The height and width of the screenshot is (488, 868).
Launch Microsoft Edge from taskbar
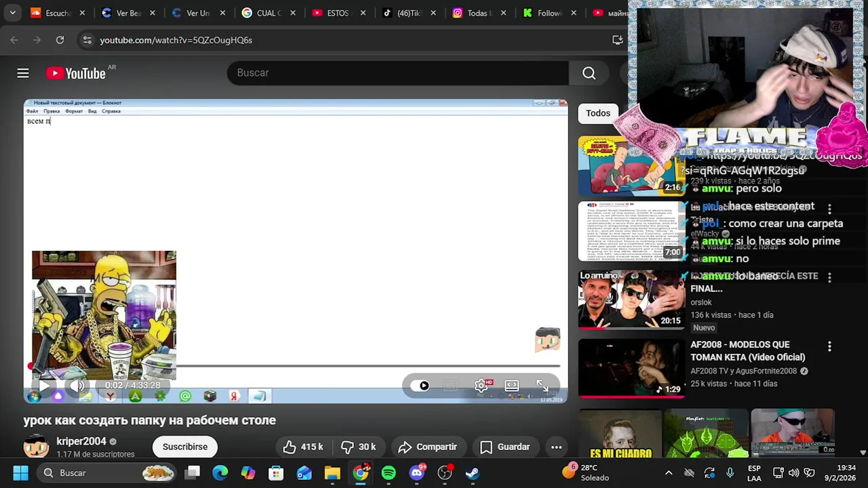tap(220, 472)
